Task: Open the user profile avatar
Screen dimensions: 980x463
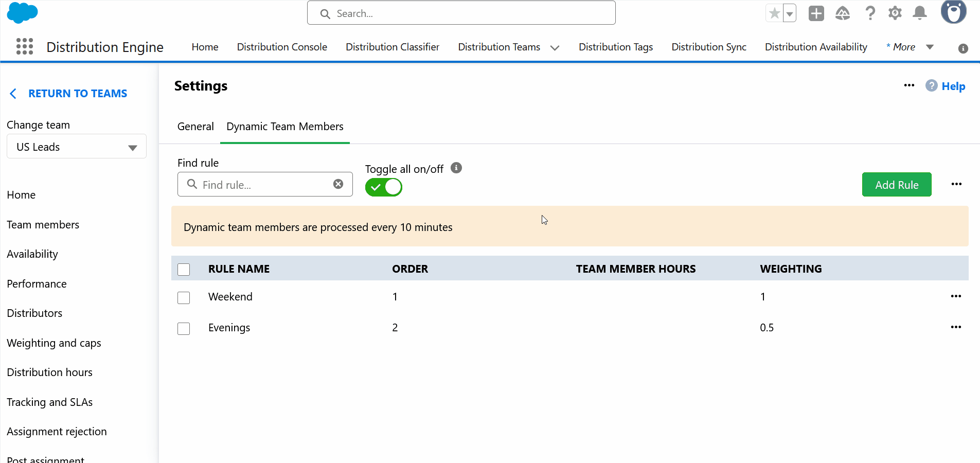Action: pyautogui.click(x=954, y=11)
